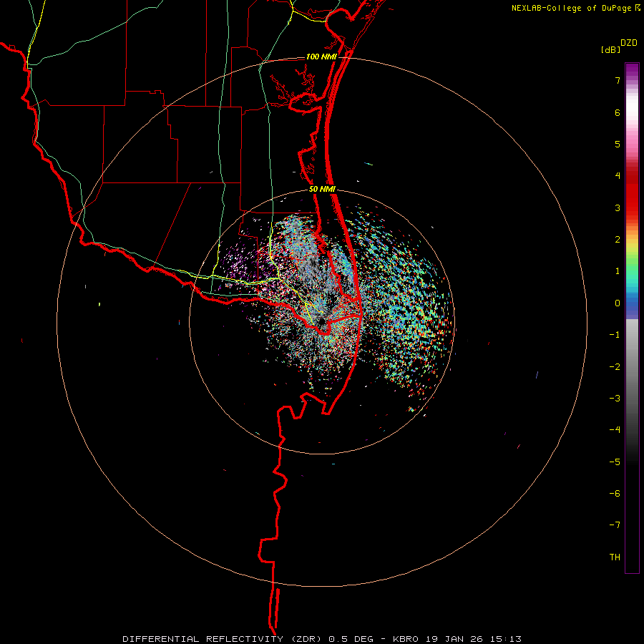Pick the purple top of the color bar
The width and height of the screenshot is (644, 644).
632,68
